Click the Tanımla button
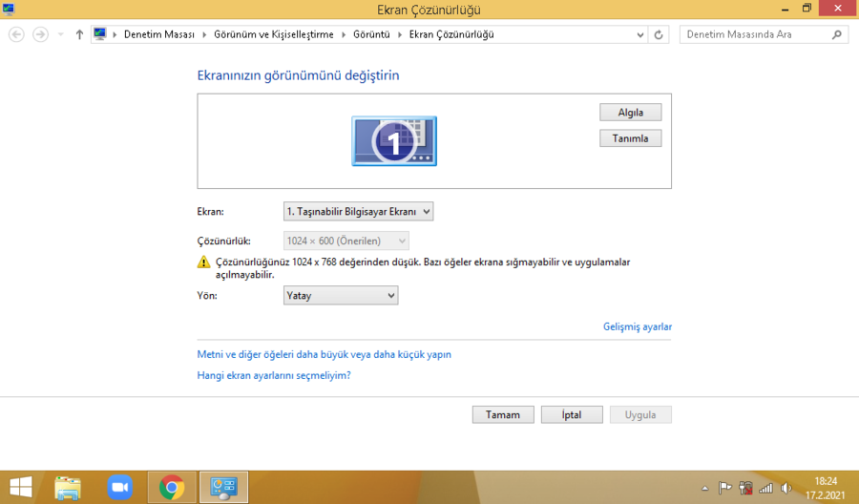This screenshot has height=504, width=859. click(631, 138)
